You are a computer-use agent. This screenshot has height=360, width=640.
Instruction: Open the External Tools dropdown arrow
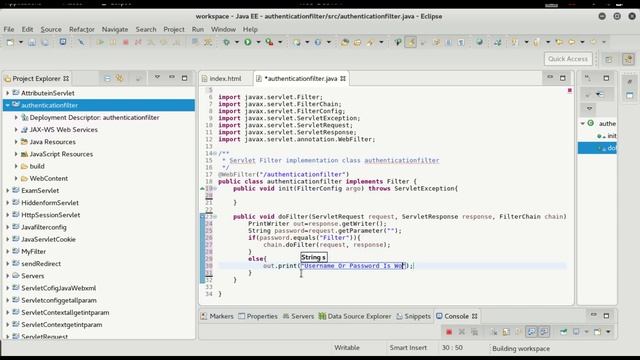(280, 42)
